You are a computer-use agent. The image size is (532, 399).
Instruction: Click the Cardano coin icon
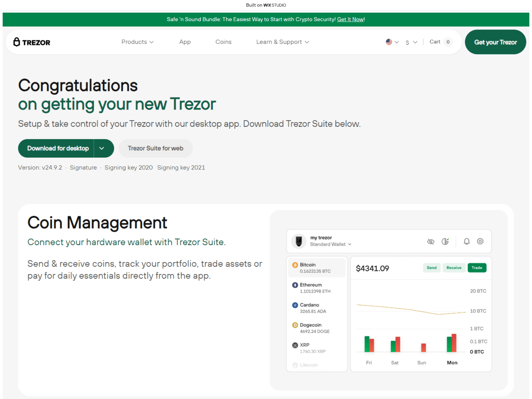(x=295, y=305)
